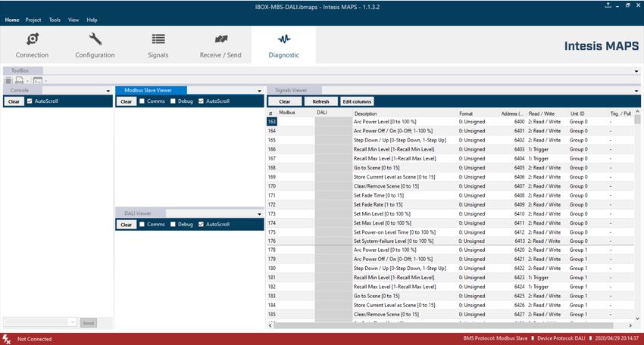The height and width of the screenshot is (345, 644).
Task: Open Edit columns in Signals Viewer
Action: [357, 101]
